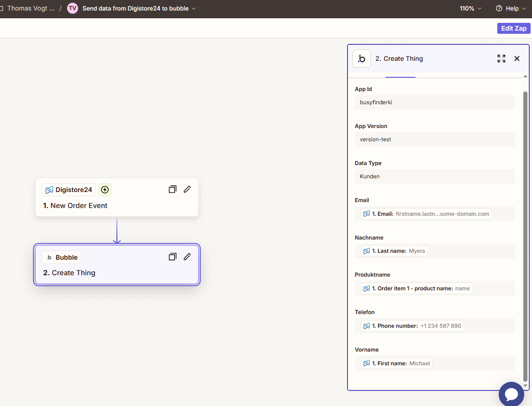Open the Zap title dropdown chevron
This screenshot has width=532, height=406.
click(194, 9)
